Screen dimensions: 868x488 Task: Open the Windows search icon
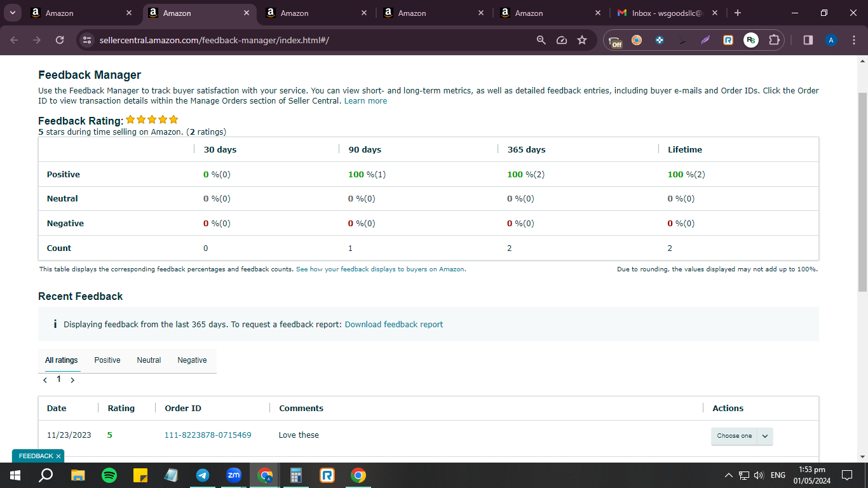pos(46,475)
